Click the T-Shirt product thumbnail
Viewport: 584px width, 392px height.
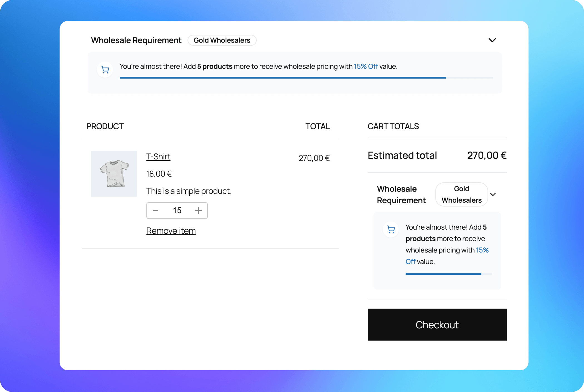pos(114,174)
